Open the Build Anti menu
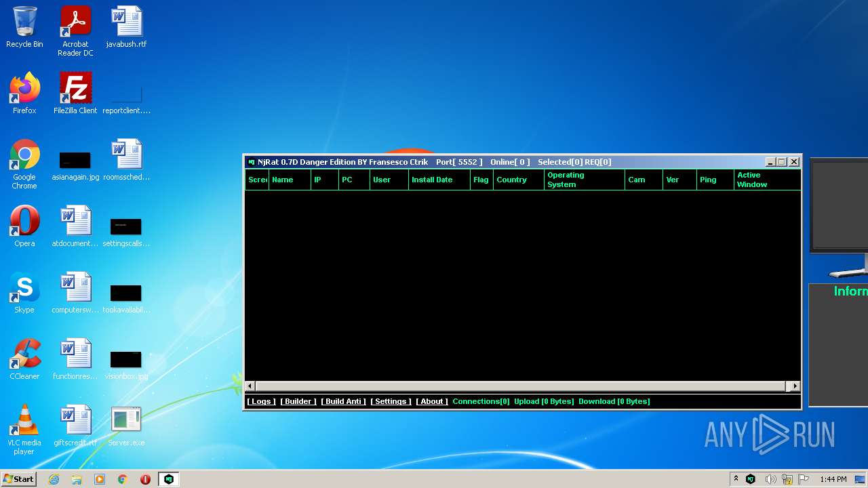868x488 pixels. tap(343, 401)
